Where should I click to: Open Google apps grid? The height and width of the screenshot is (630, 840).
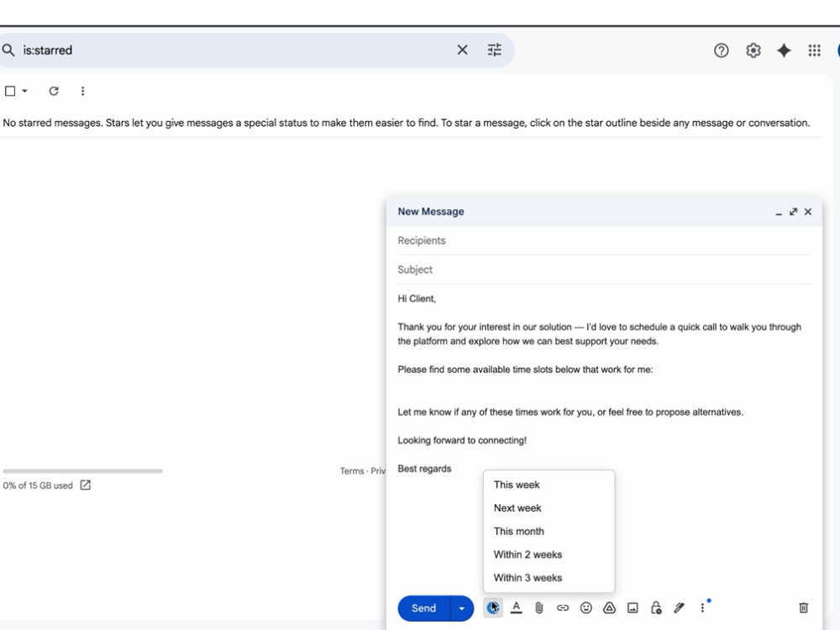814,50
